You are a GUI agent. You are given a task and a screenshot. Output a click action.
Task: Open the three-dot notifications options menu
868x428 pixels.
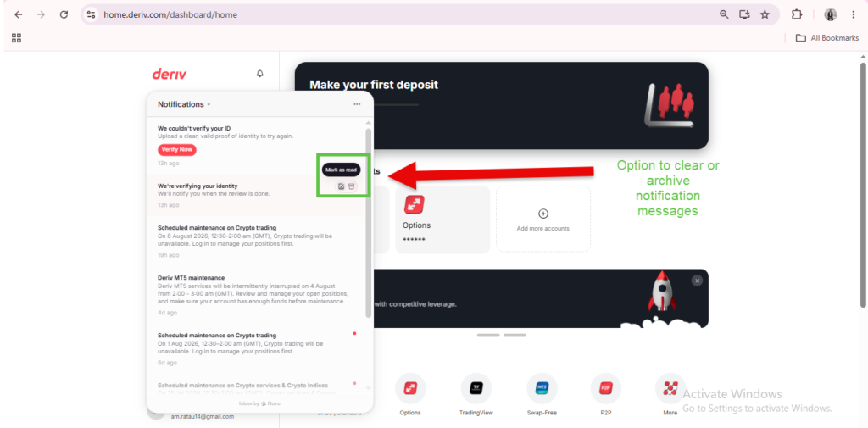(357, 104)
